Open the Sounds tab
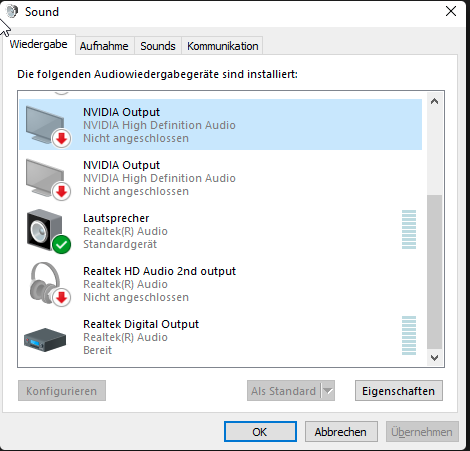The image size is (470, 451). 158,46
